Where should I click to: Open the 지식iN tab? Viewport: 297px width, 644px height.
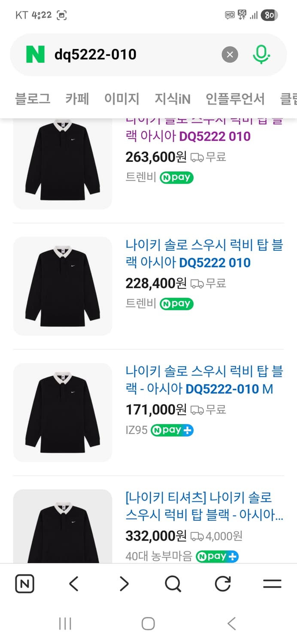pos(173,98)
